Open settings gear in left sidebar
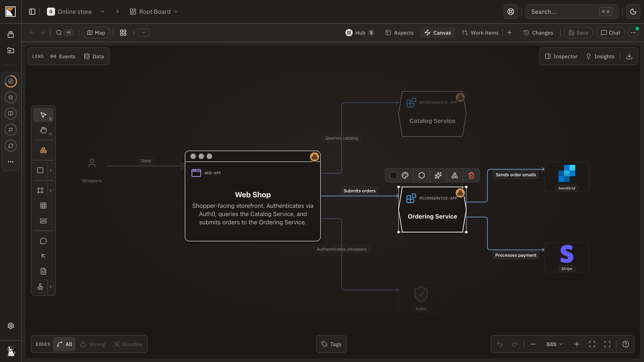The height and width of the screenshot is (362, 644). (x=11, y=326)
